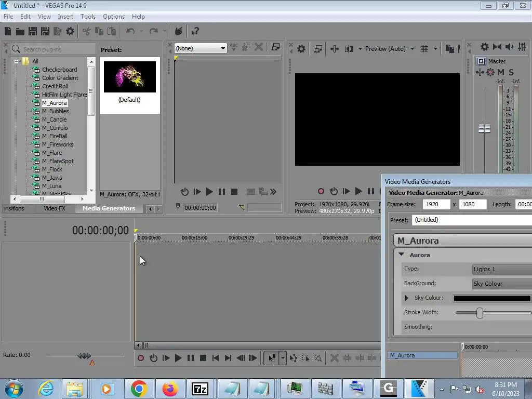Solo the Master bus

pos(511,72)
